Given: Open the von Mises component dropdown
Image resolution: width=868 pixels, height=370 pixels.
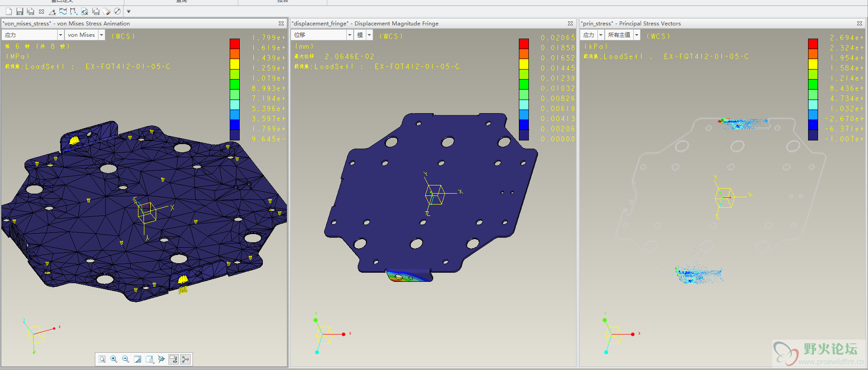Looking at the screenshot, I should [101, 35].
